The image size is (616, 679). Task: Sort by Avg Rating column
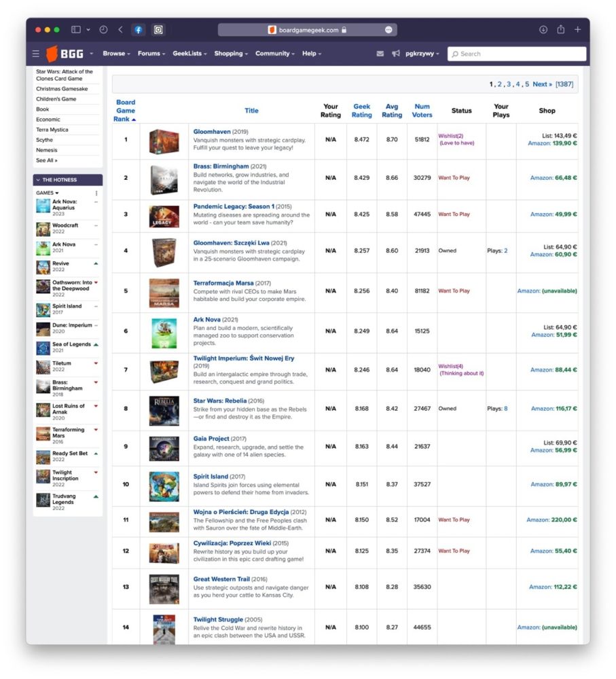pos(392,111)
